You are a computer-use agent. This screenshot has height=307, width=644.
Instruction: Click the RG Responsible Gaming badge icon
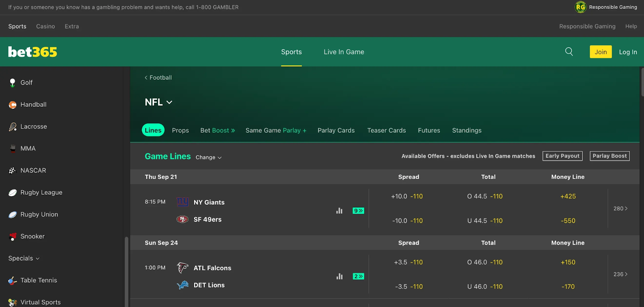click(x=580, y=7)
